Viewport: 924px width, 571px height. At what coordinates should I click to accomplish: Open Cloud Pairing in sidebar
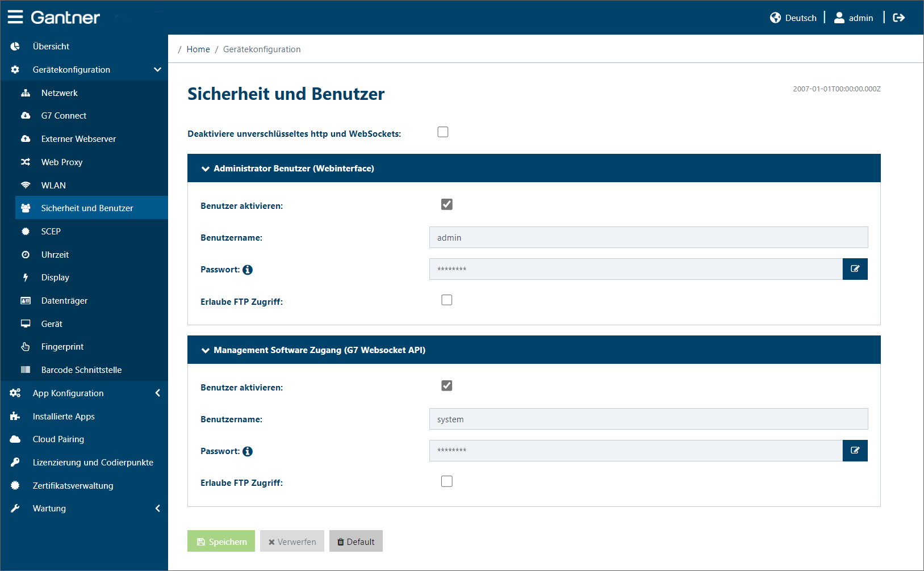pos(84,439)
